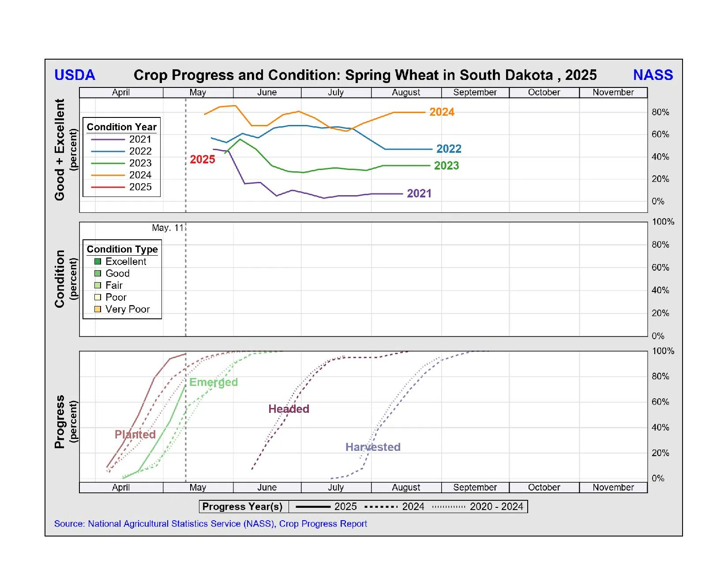Viewport: 728px width, 563px height.
Task: Select the July label on the bottom month axis
Action: click(336, 487)
